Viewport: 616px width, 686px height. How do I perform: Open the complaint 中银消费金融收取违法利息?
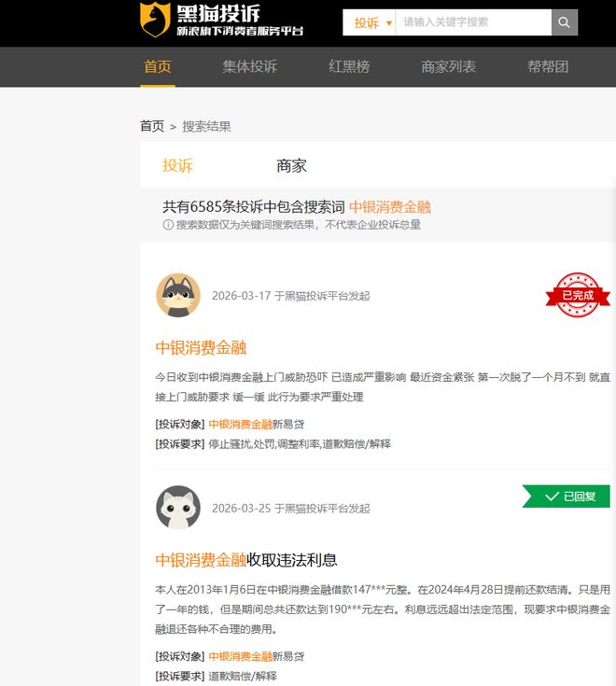click(x=246, y=560)
